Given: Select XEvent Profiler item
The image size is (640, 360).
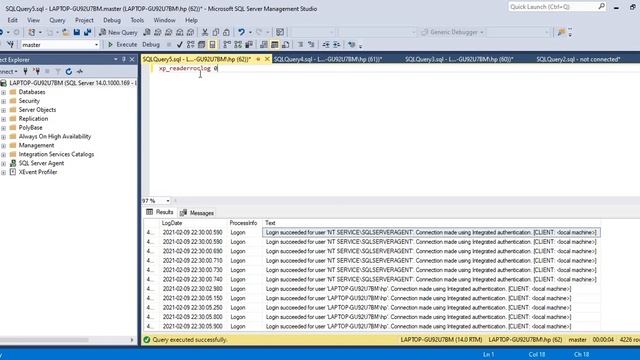Looking at the screenshot, I should pyautogui.click(x=33, y=172).
